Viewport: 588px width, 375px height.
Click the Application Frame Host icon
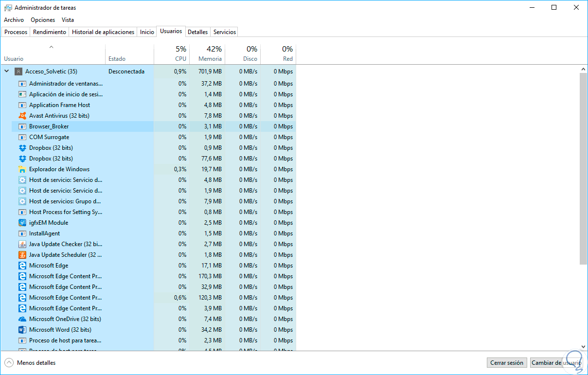point(22,105)
